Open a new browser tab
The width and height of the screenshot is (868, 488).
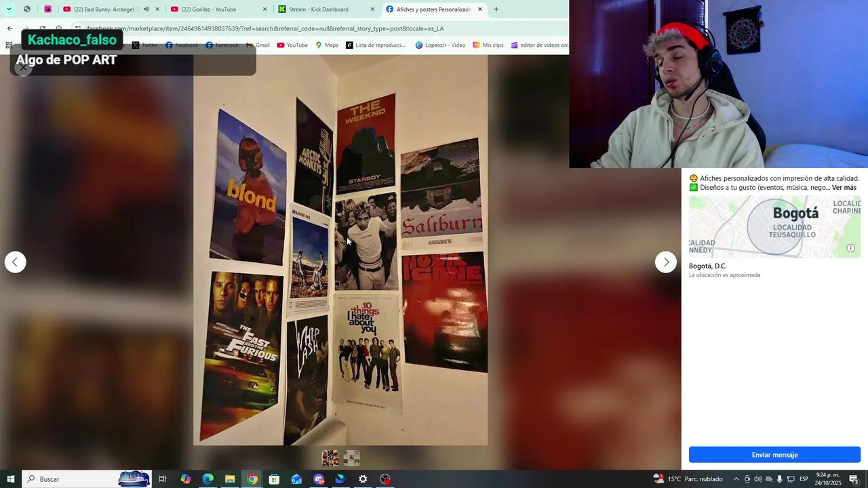pos(496,9)
